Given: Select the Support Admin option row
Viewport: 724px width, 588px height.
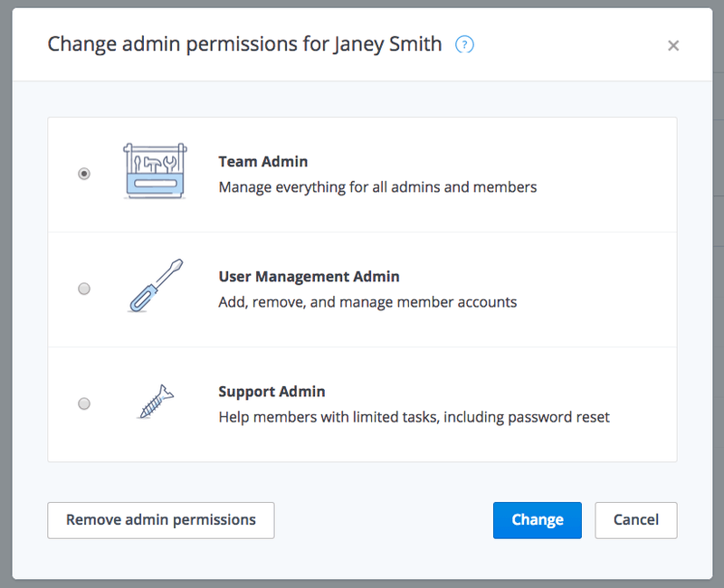Looking at the screenshot, I should (362, 403).
